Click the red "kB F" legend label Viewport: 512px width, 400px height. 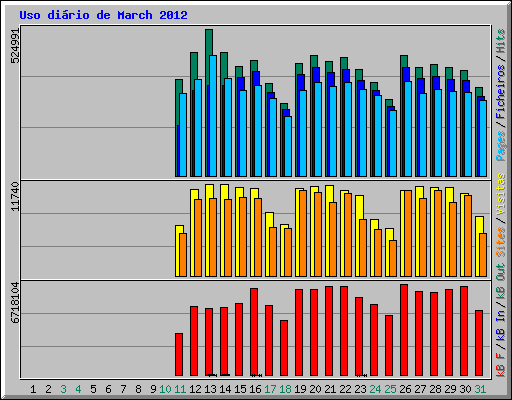coord(501,364)
